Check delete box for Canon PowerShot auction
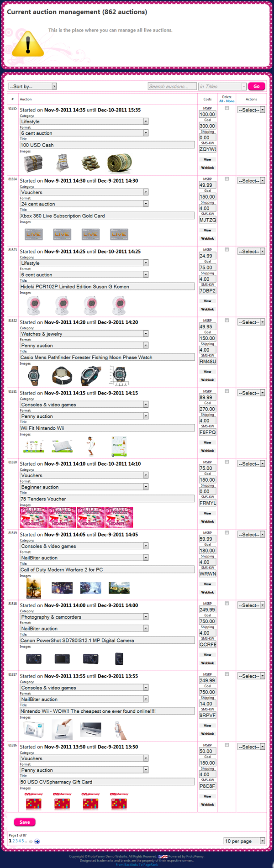The image size is (274, 868). (227, 604)
